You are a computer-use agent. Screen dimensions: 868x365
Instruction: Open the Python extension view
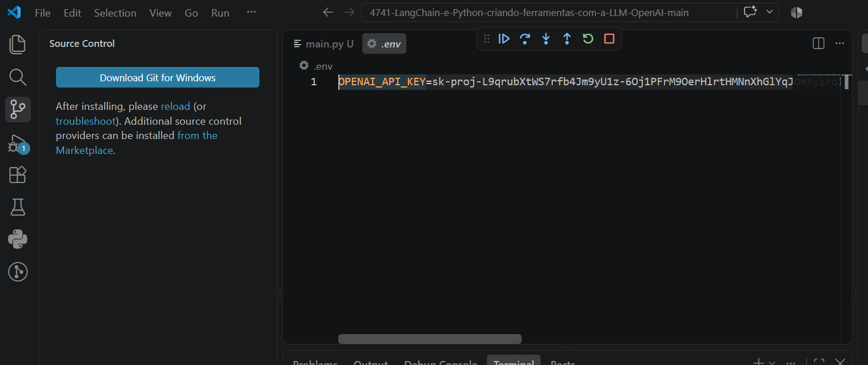click(x=18, y=239)
